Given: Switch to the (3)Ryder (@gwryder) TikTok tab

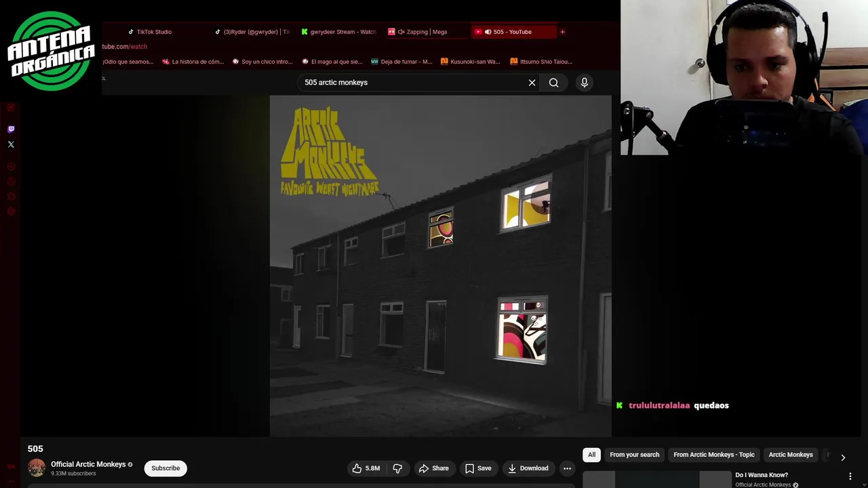Looking at the screenshot, I should pos(254,32).
